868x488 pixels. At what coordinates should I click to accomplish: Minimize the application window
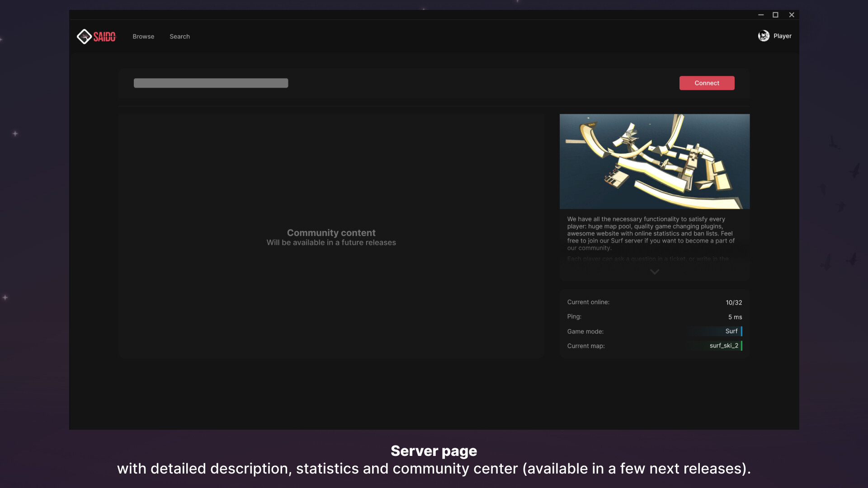tap(761, 14)
